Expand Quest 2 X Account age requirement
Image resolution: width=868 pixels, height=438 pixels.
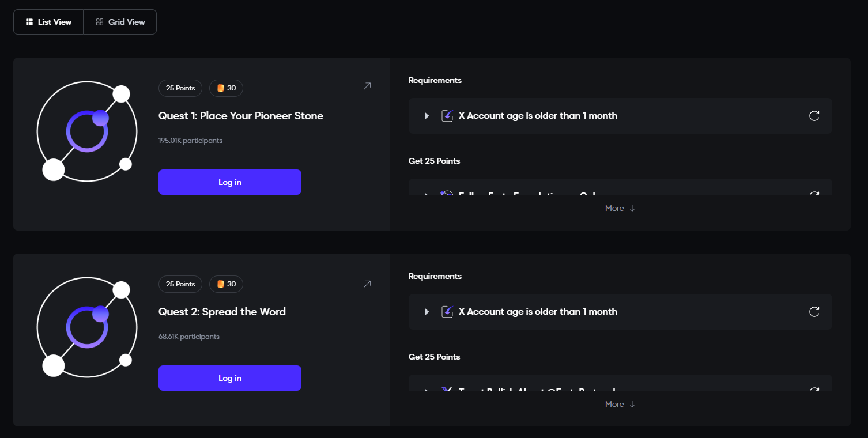(x=427, y=312)
